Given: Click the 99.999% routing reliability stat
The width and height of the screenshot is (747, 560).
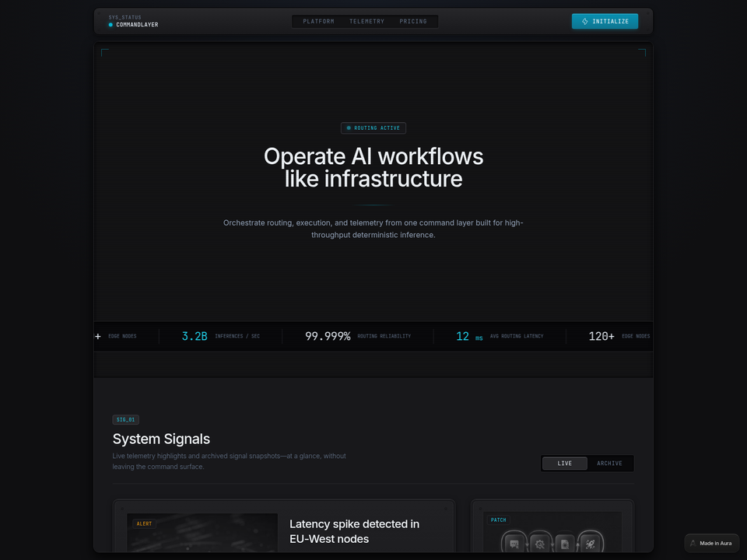Looking at the screenshot, I should (358, 336).
